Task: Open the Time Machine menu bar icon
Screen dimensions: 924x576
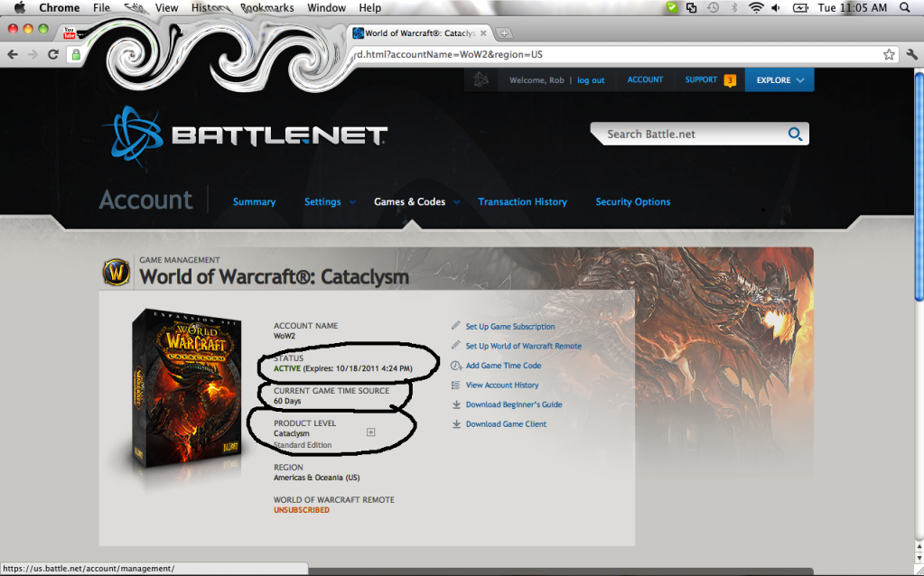Action: pos(713,7)
